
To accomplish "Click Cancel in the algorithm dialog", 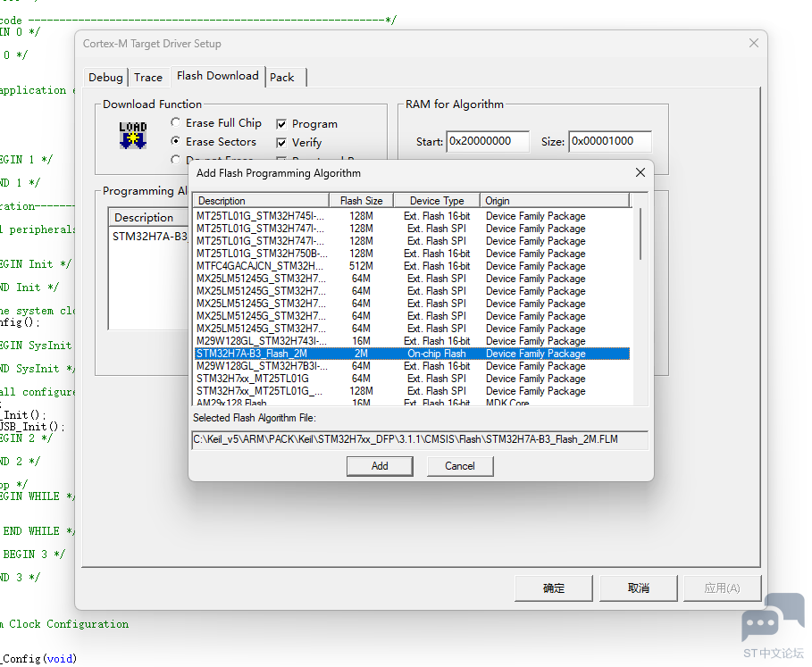I will tap(460, 466).
